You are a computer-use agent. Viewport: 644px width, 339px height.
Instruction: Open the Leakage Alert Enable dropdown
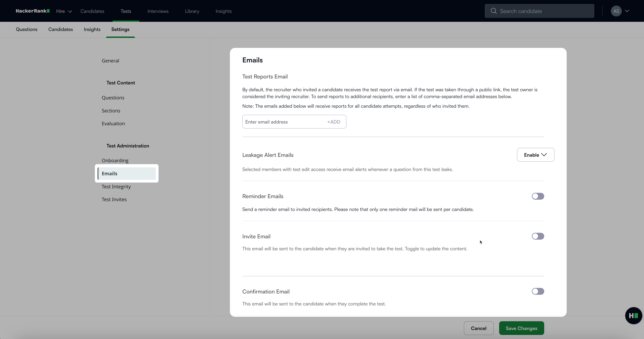(535, 155)
